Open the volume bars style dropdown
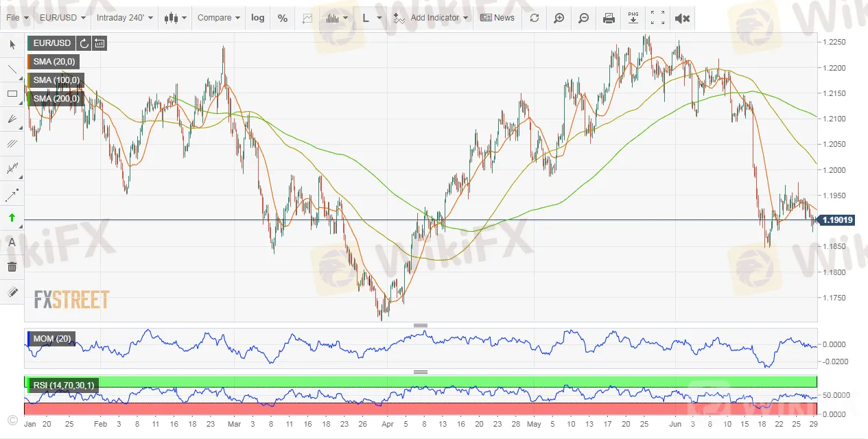This screenshot has width=868, height=439. point(337,18)
